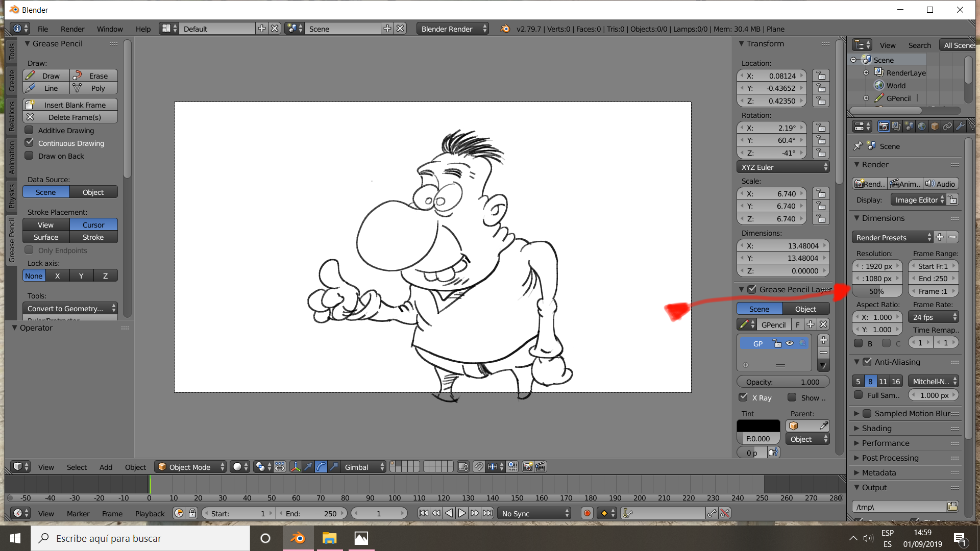Enable the translate manipulator arrow icon

pyautogui.click(x=308, y=467)
